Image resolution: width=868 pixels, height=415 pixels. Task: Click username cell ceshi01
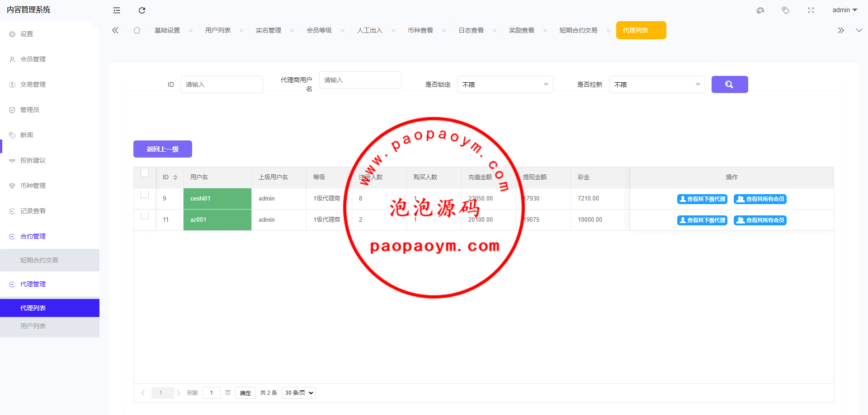pyautogui.click(x=217, y=199)
